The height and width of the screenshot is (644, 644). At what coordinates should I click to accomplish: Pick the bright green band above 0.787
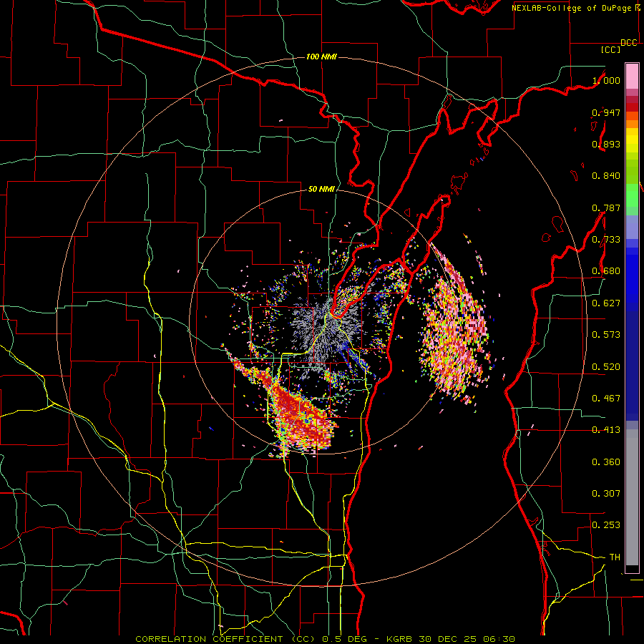[632, 195]
